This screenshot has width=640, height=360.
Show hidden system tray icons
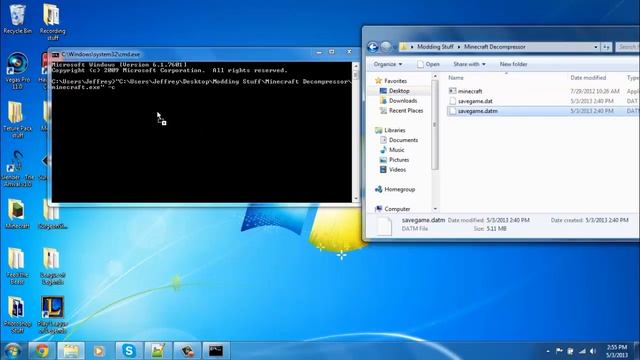click(x=548, y=351)
